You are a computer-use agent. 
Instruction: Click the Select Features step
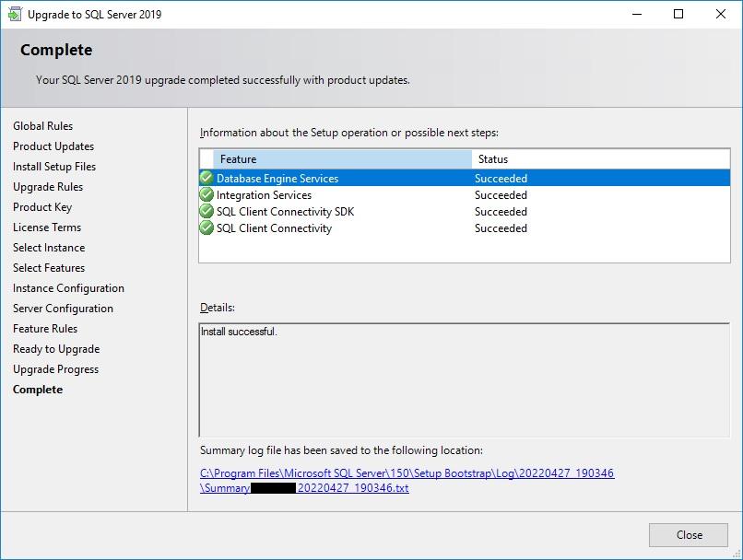[49, 268]
